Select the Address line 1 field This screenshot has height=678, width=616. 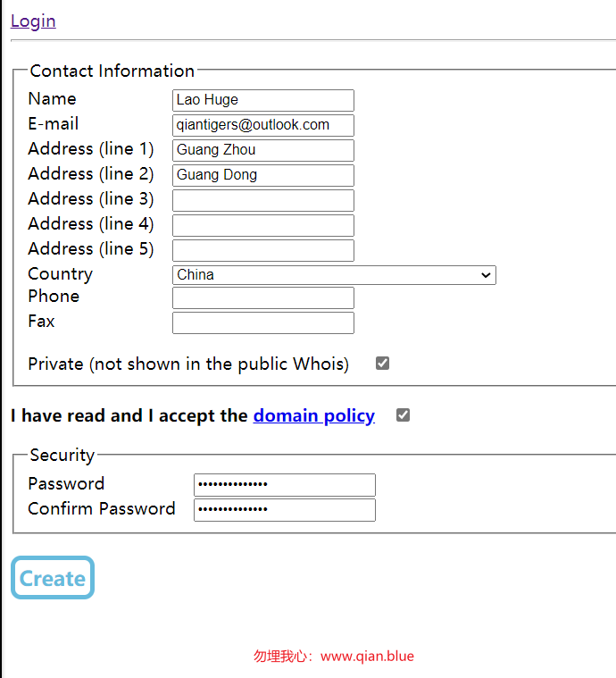tap(263, 150)
